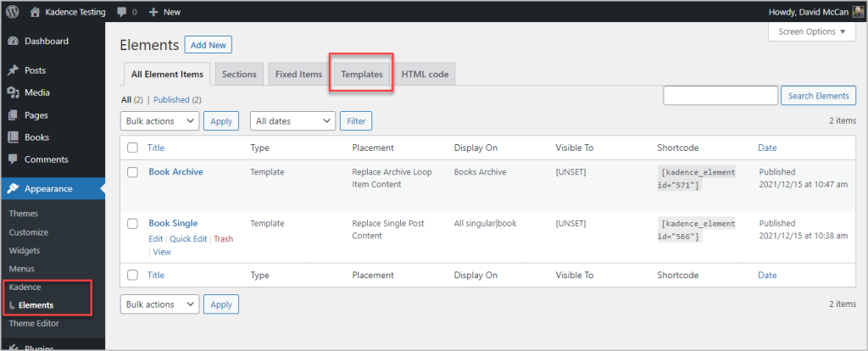Click the Dashboard icon in sidebar
This screenshot has height=351, width=868.
(13, 42)
